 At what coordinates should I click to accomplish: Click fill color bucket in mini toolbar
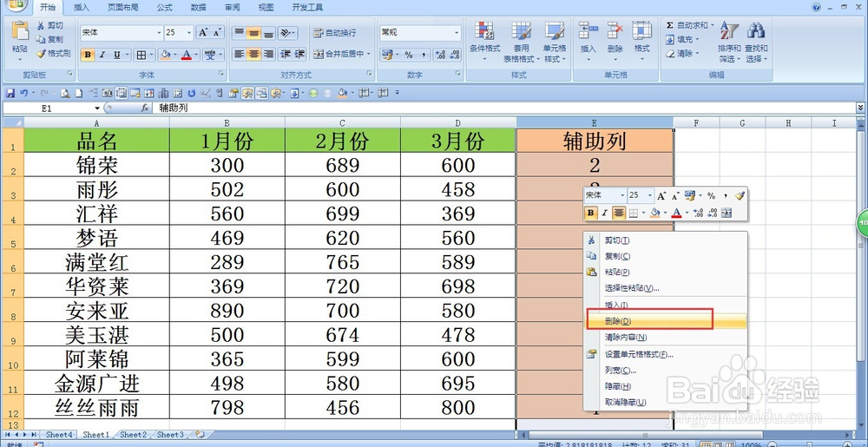(x=654, y=213)
